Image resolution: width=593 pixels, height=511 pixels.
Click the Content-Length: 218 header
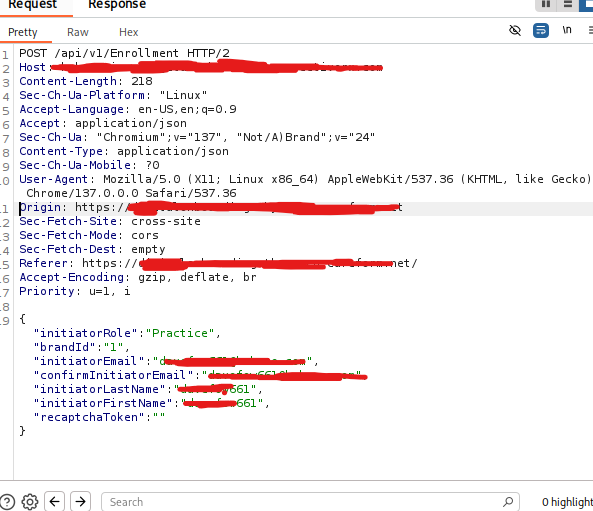coord(86,81)
